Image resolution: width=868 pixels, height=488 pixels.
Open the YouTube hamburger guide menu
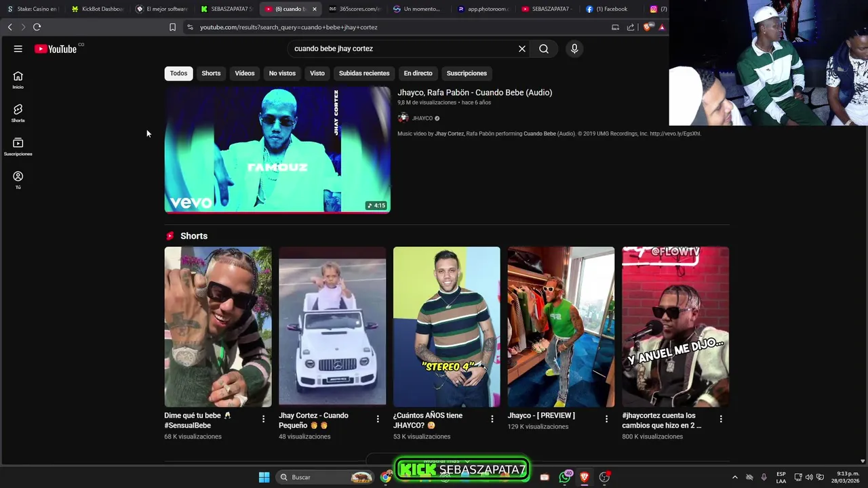pos(18,49)
